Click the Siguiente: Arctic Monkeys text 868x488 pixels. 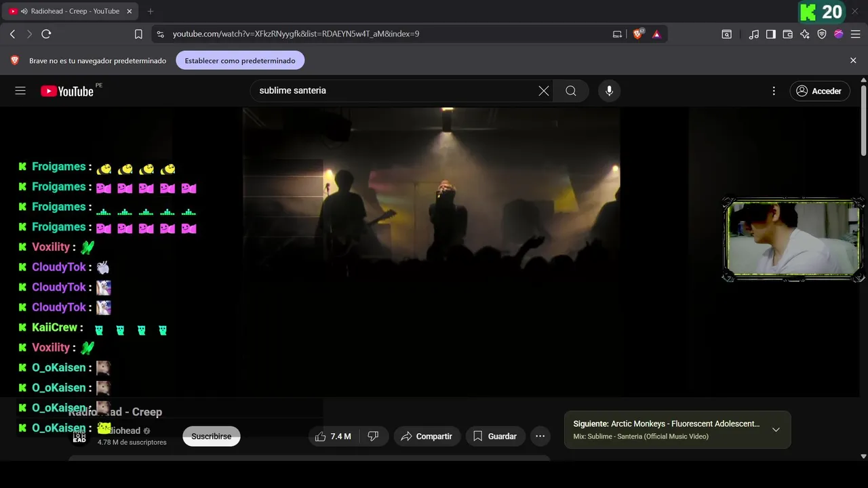[x=667, y=424]
